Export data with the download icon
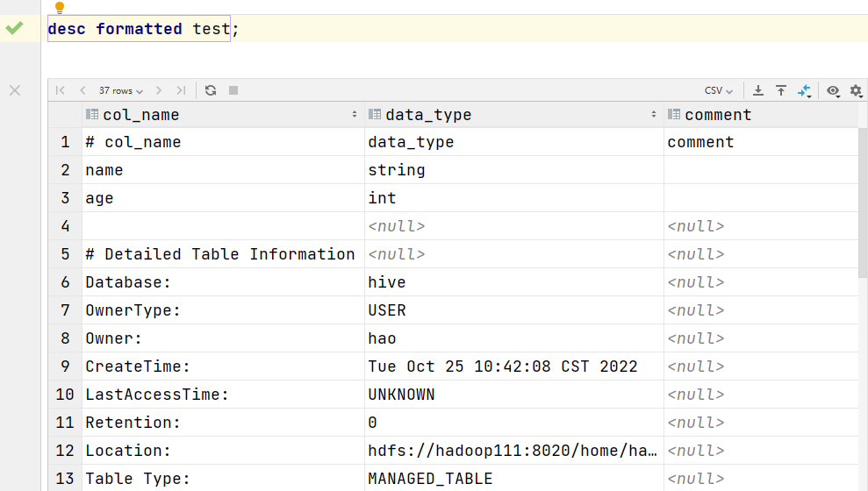Screen dimensions: 868x491 click(x=758, y=90)
